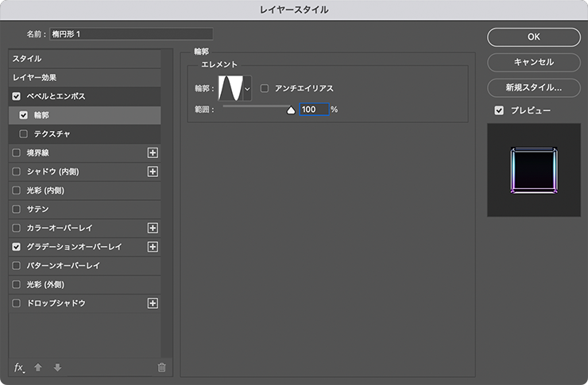
Task: Click the 名前 text field
Action: 131,34
